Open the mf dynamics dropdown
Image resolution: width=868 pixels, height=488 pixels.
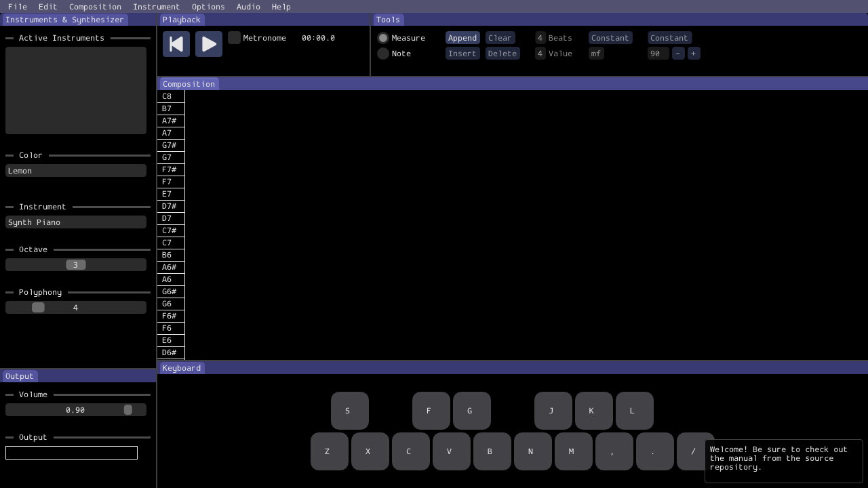click(x=596, y=54)
